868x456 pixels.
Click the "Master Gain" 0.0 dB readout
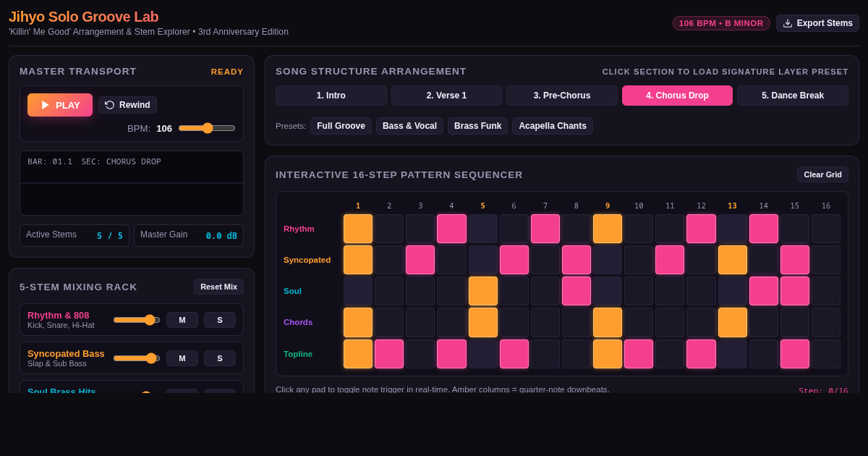pos(189,235)
